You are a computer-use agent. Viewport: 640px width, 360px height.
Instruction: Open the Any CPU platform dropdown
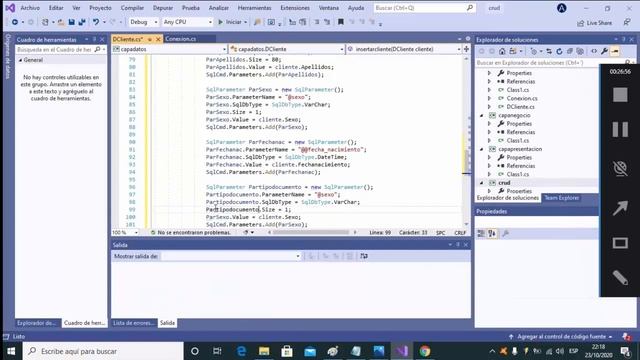pyautogui.click(x=187, y=22)
